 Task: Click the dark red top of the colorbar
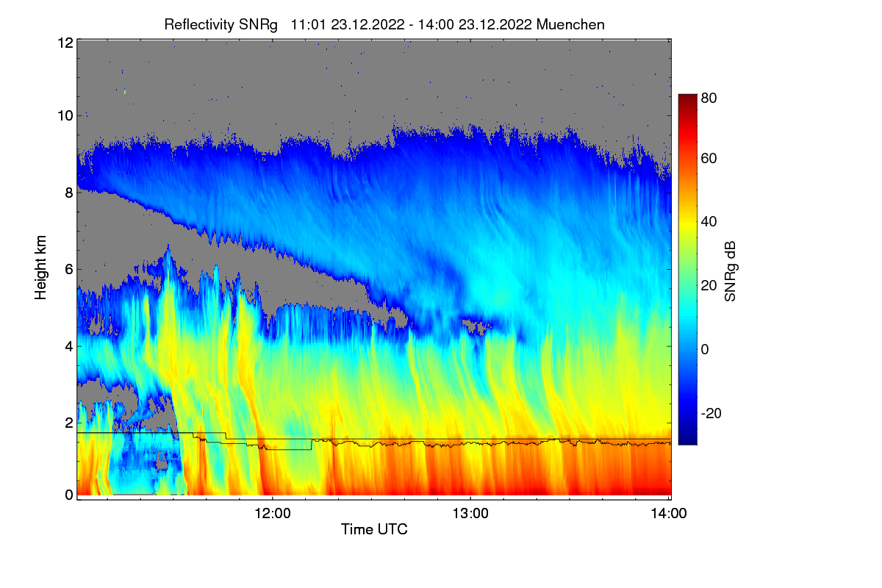click(686, 98)
